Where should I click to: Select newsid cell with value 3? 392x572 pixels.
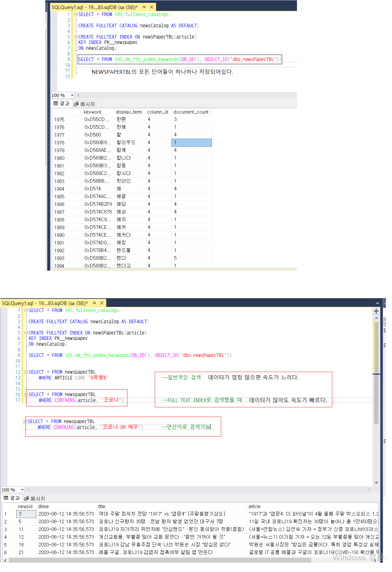(x=26, y=514)
